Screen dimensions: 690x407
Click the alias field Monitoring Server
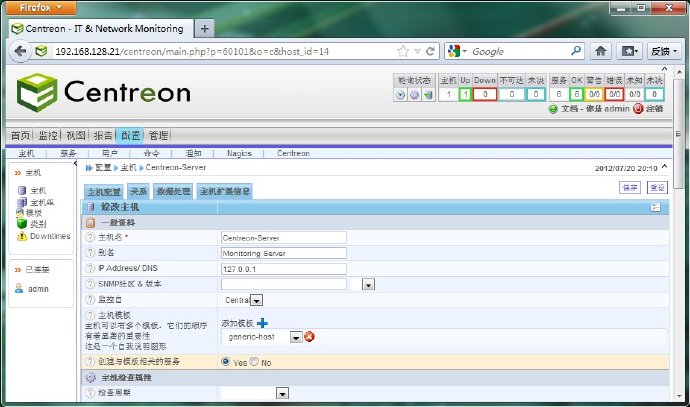[283, 253]
